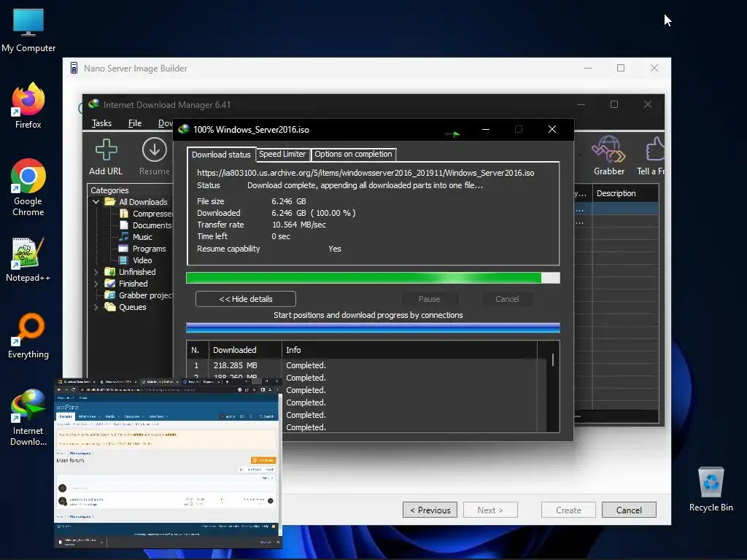Click the Pause button in download dialog
This screenshot has width=747, height=560.
pos(429,299)
